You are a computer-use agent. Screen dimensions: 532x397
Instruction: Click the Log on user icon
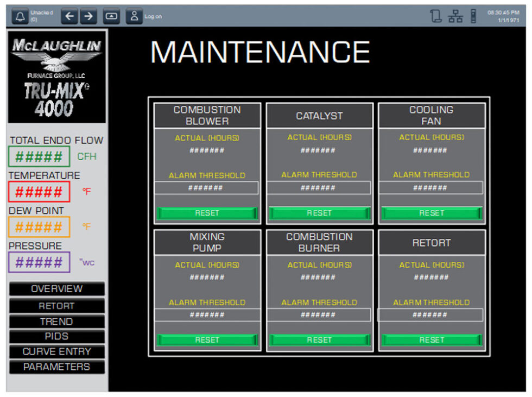[134, 16]
